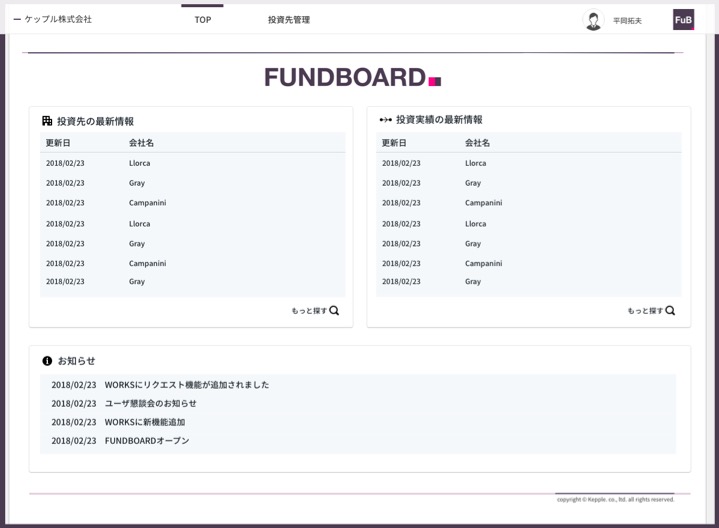Switch to 投資先管理 tab
The width and height of the screenshot is (719, 528).
pyautogui.click(x=289, y=20)
